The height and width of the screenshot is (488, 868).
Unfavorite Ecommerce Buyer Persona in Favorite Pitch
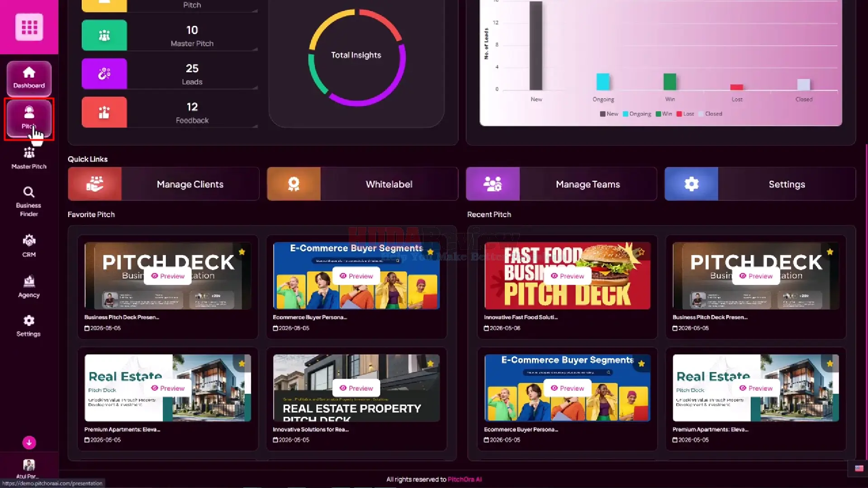[x=431, y=252]
